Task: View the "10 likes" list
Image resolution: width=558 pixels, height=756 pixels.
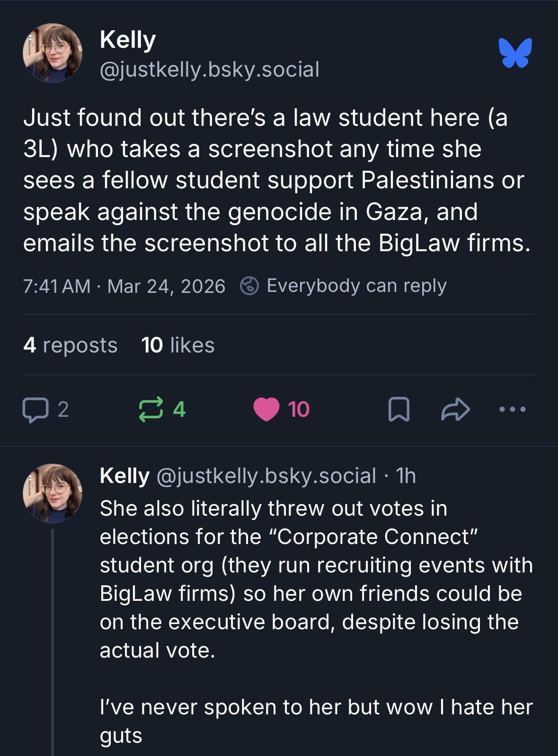Action: [x=177, y=345]
